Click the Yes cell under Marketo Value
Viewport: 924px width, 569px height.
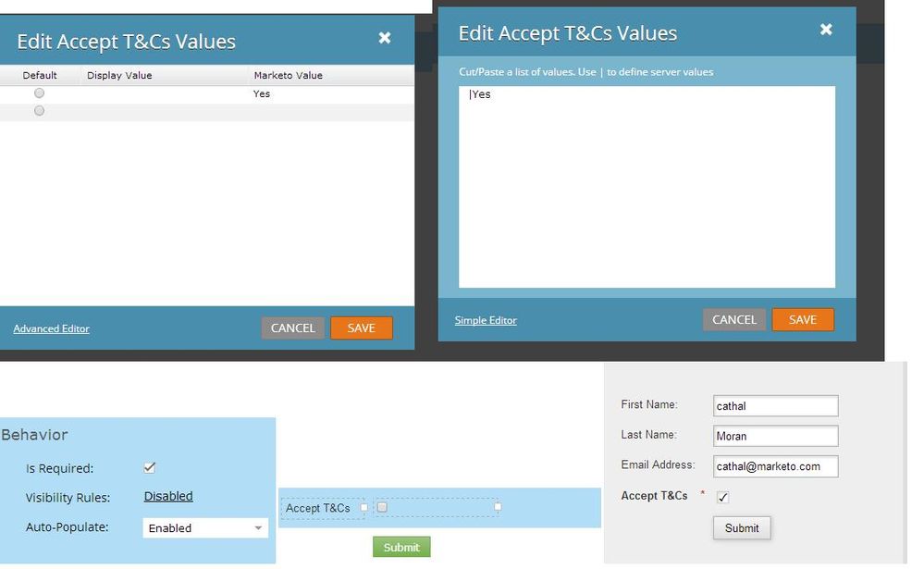tap(262, 93)
